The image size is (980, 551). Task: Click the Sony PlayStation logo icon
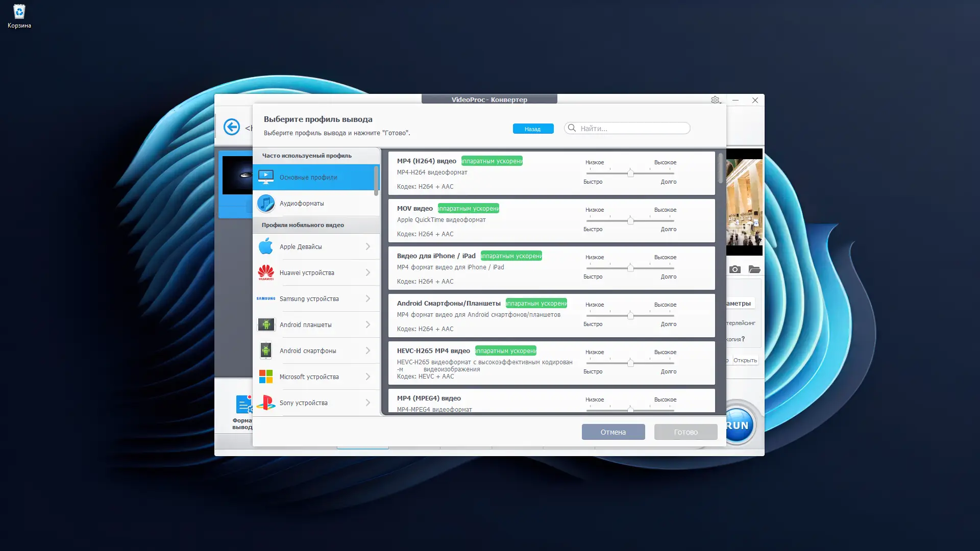click(x=265, y=403)
